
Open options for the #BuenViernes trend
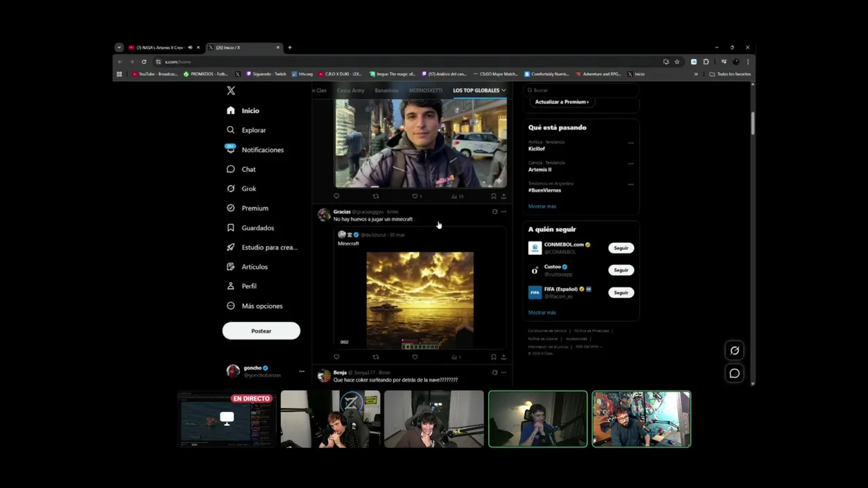(631, 184)
